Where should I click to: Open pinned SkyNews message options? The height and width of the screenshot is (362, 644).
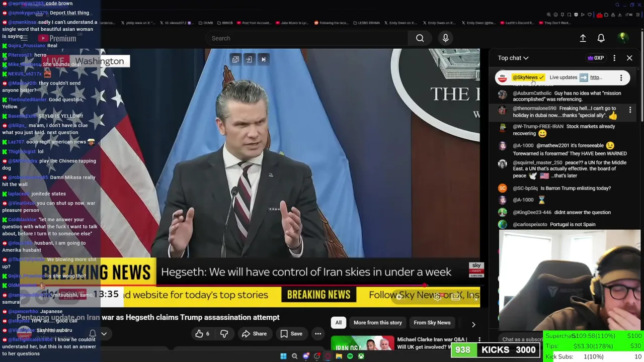[621, 77]
